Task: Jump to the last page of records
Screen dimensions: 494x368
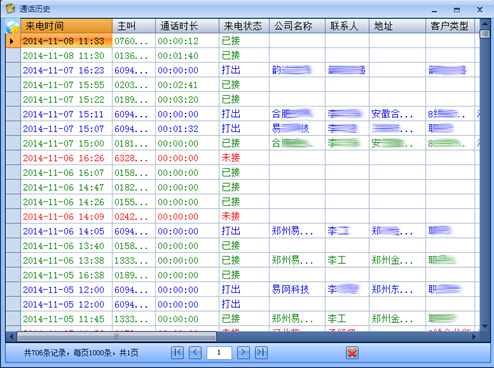Action: [x=261, y=352]
